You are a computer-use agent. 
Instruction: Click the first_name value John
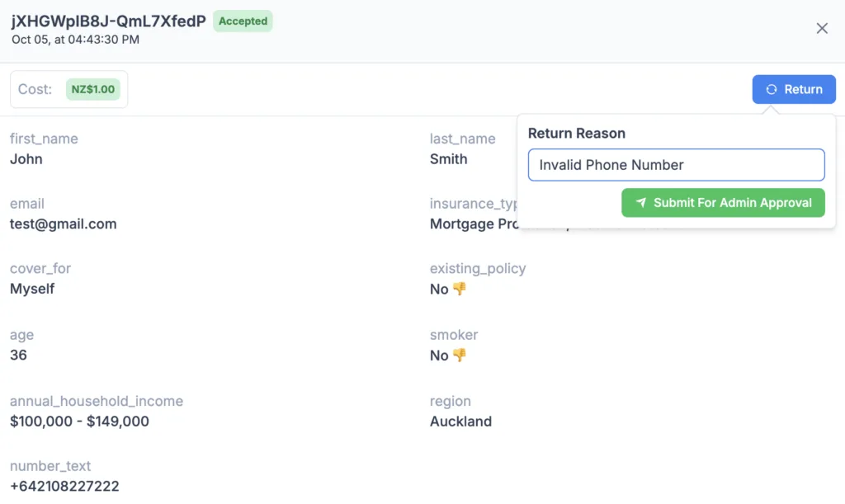(x=26, y=159)
